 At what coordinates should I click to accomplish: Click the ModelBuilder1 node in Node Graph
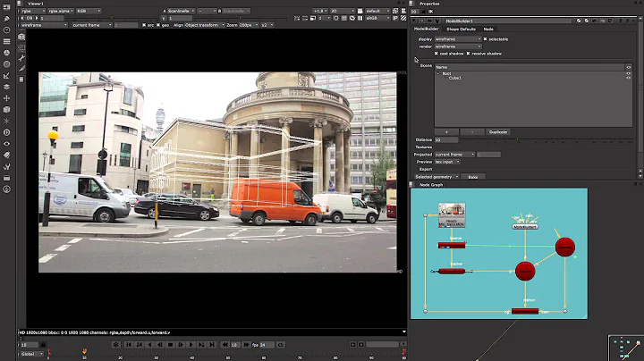point(524,227)
